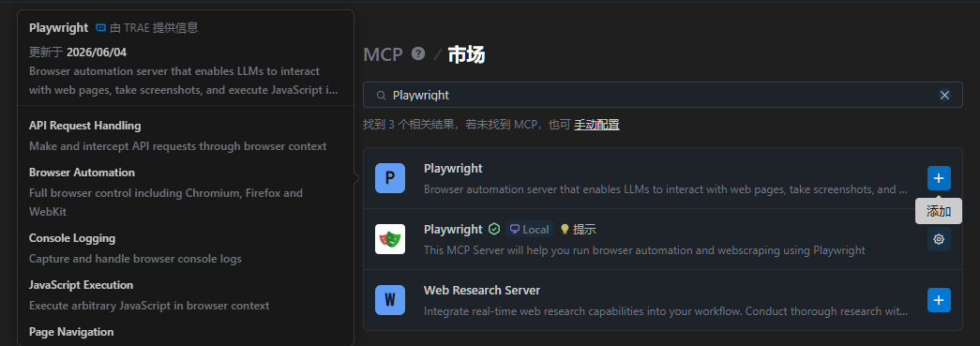Click the MCP help question mark icon
This screenshot has width=980, height=346.
click(x=418, y=53)
